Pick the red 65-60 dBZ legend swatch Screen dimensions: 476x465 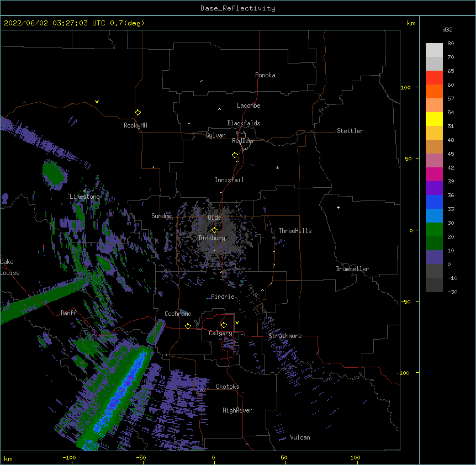click(x=434, y=78)
